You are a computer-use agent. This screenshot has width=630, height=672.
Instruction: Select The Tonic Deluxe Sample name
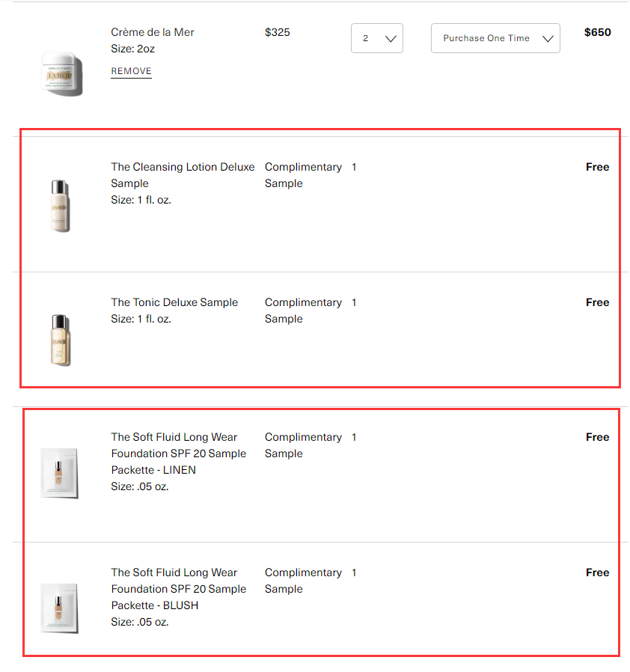click(174, 302)
